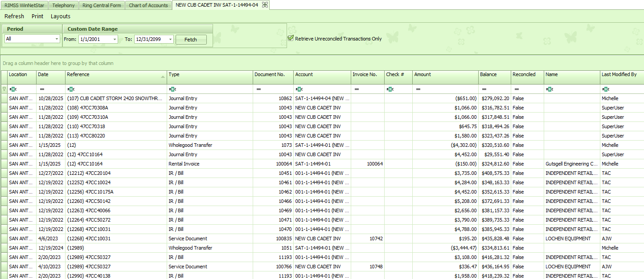This screenshot has height=279, width=644.
Task: Click the filter funnel icon in the filter row
Action: tap(4, 89)
